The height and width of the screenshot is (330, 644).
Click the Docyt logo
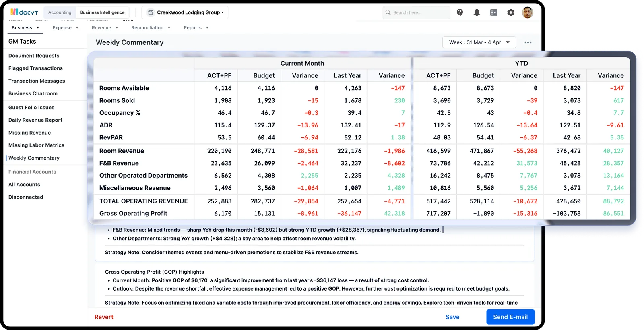click(24, 12)
